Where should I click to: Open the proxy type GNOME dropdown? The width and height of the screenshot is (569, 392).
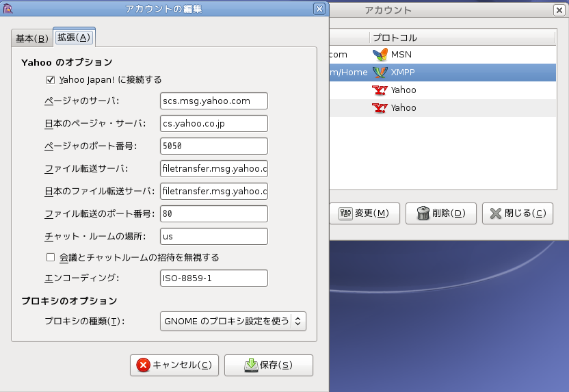pyautogui.click(x=233, y=322)
